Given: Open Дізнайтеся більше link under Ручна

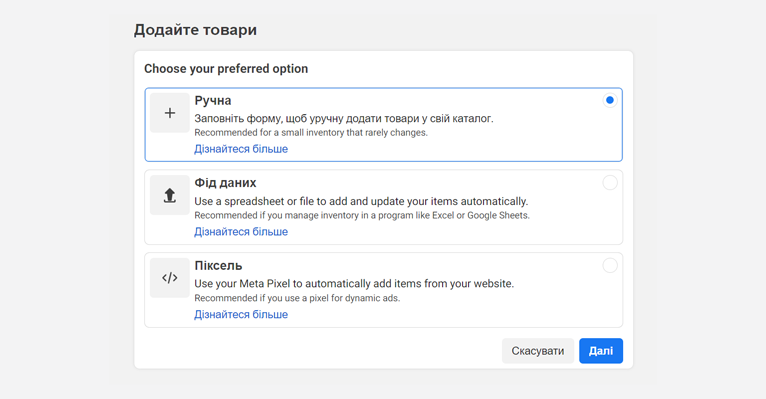Looking at the screenshot, I should (241, 149).
